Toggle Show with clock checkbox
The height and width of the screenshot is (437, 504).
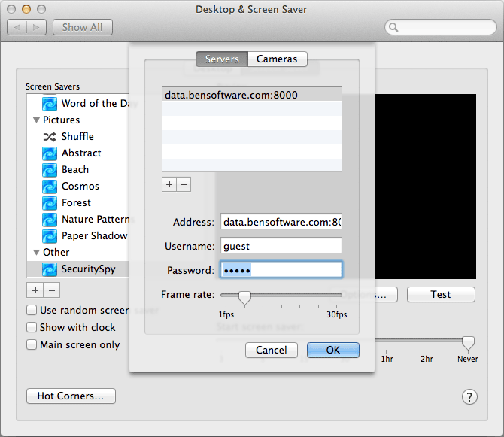point(32,327)
